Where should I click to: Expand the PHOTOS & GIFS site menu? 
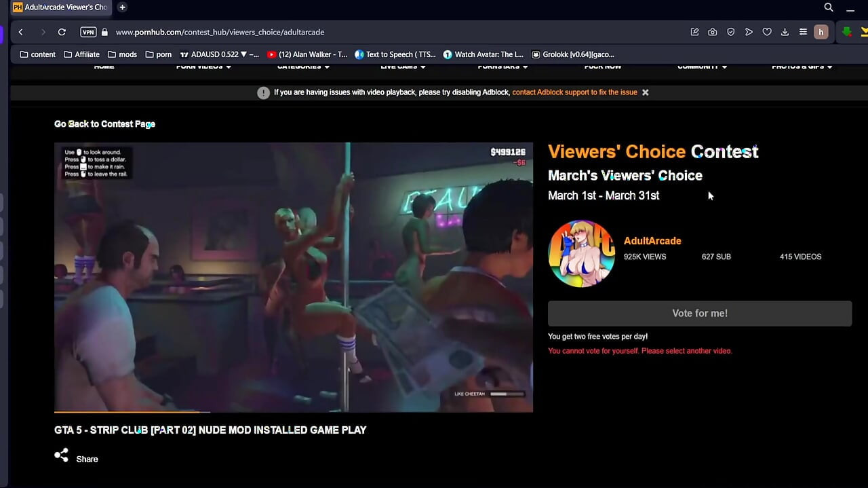[x=802, y=67]
